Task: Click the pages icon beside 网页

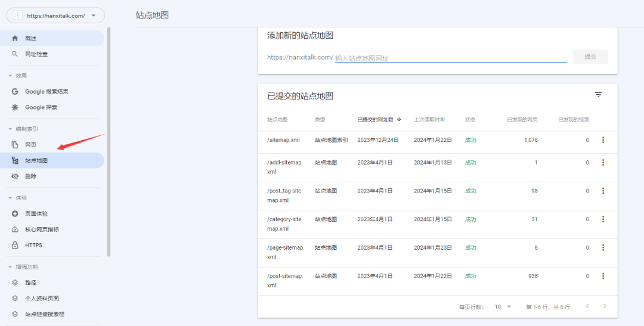Action: (15, 144)
